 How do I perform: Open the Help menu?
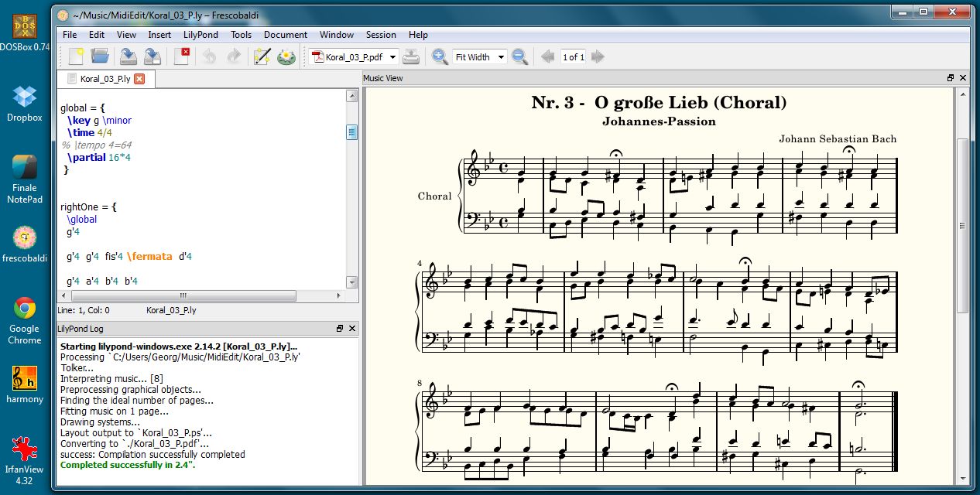[418, 34]
